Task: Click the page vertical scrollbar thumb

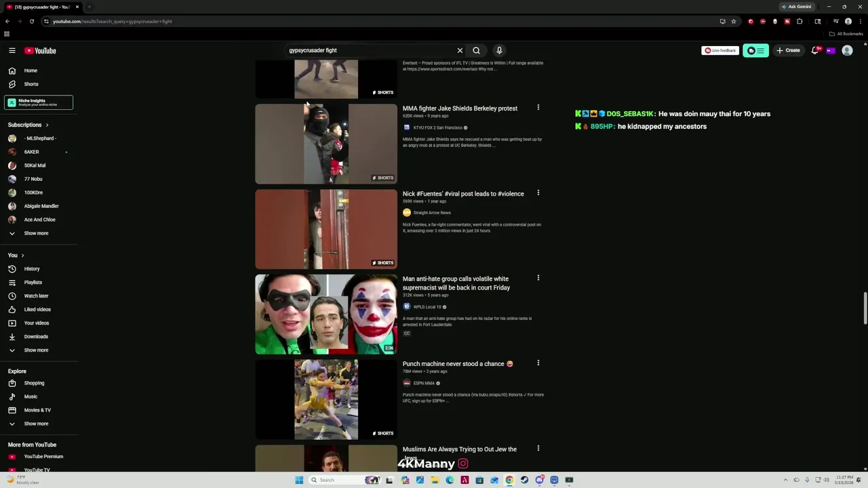Action: point(865,309)
